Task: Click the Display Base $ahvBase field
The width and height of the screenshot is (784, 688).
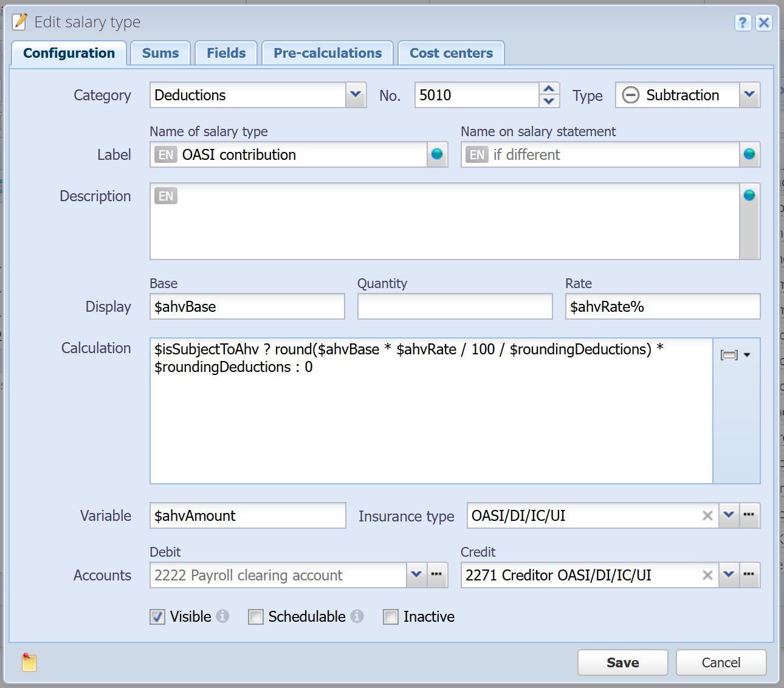Action: 247,306
